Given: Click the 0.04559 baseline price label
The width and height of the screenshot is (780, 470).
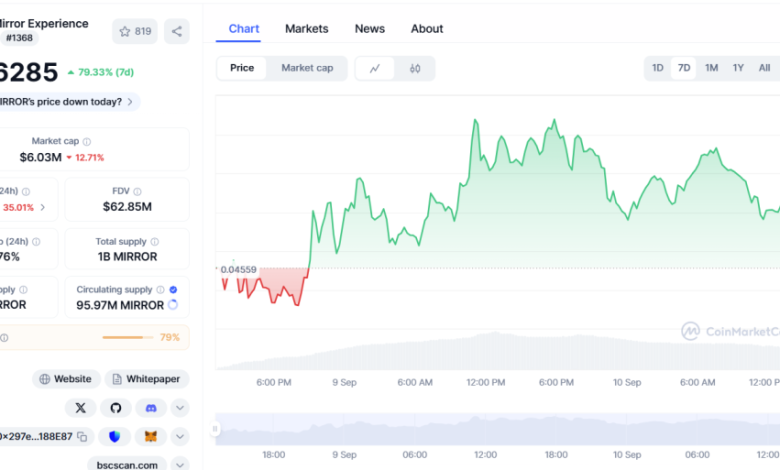Looking at the screenshot, I should click(x=238, y=270).
